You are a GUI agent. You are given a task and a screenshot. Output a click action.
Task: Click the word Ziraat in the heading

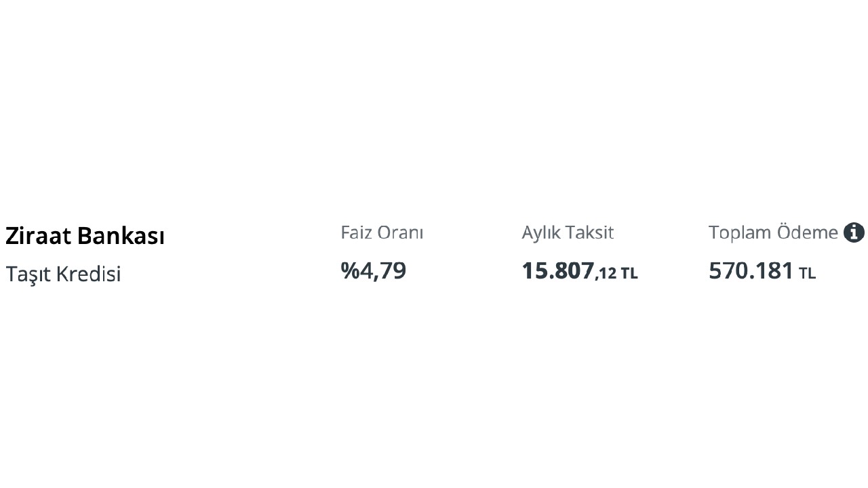pos(39,236)
